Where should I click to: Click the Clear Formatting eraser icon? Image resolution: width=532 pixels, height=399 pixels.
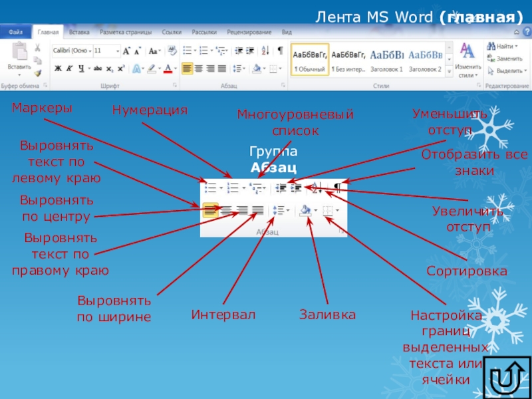172,51
